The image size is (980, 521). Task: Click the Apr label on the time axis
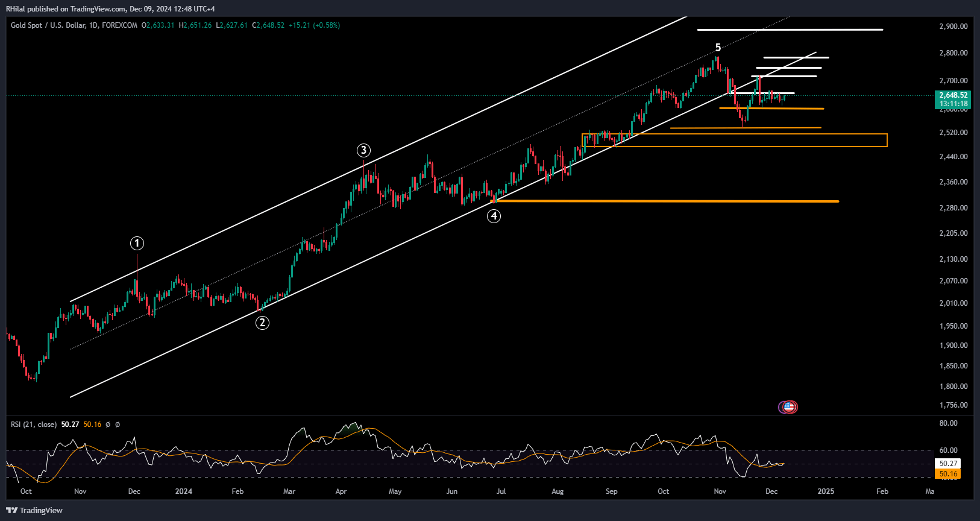click(341, 491)
